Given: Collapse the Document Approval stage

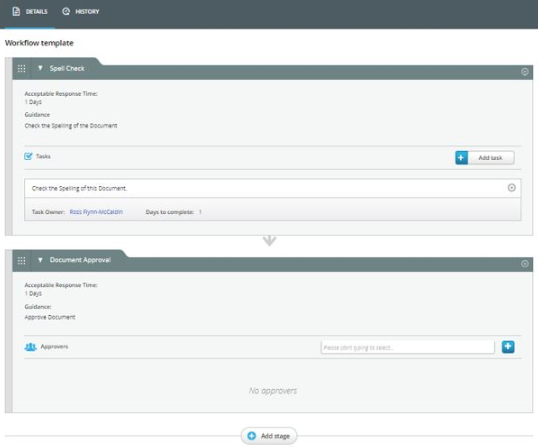Looking at the screenshot, I should click(40, 260).
